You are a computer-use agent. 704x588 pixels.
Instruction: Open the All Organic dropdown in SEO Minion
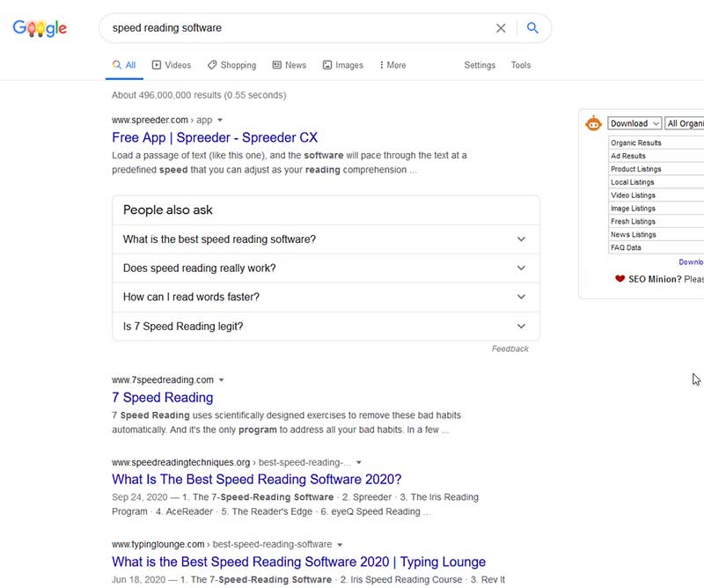(685, 123)
